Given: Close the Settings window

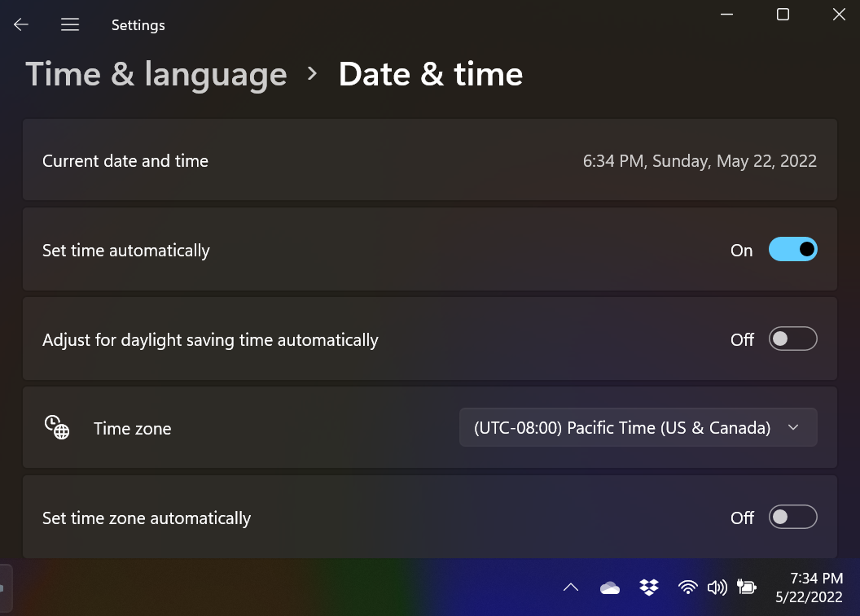Looking at the screenshot, I should pyautogui.click(x=839, y=15).
